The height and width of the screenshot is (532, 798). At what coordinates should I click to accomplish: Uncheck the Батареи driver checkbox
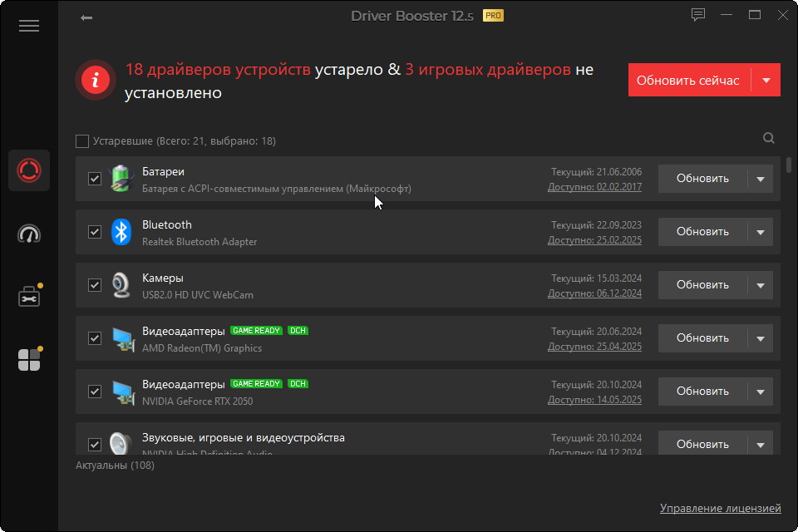(95, 179)
